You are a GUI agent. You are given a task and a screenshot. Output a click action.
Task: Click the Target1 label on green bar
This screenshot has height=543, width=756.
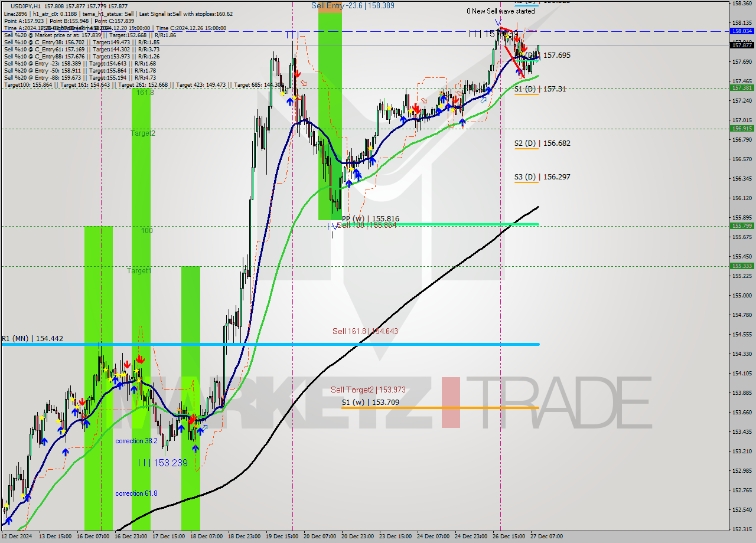(139, 271)
